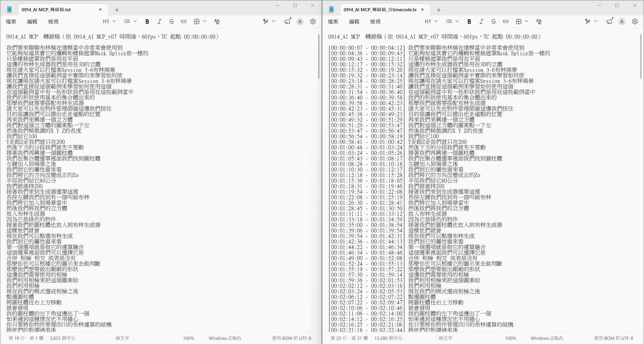644x344 pixels.
Task: Toggle strikethrough in the left Notepad window
Action: [x=171, y=21]
